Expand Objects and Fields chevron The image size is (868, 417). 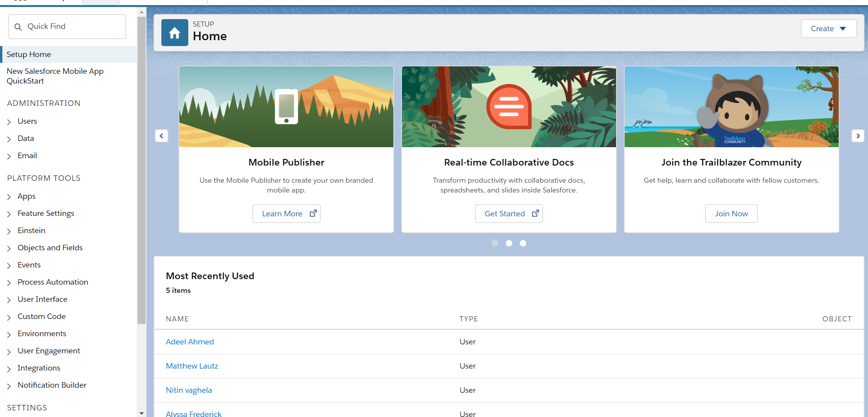(9, 248)
